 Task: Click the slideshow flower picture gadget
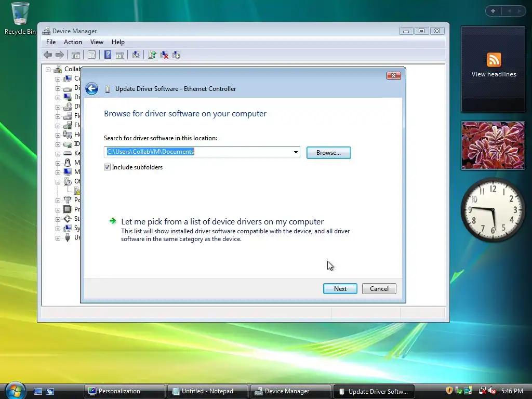pyautogui.click(x=493, y=145)
